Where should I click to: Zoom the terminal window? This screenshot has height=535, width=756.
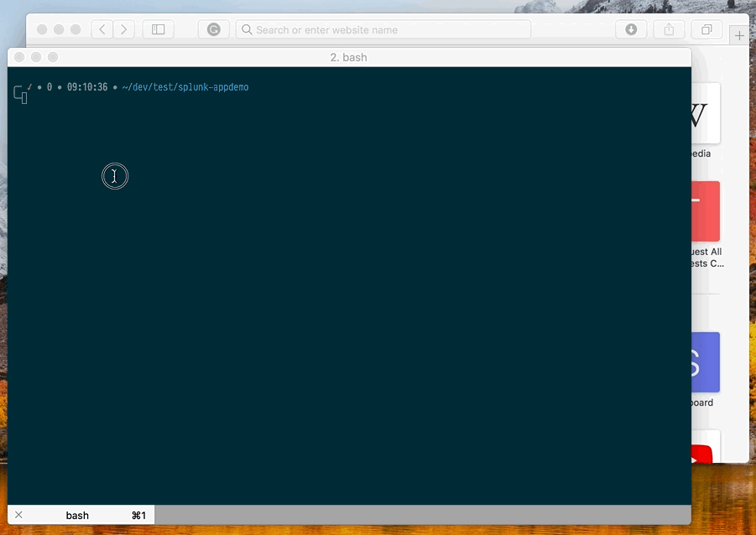coord(53,57)
